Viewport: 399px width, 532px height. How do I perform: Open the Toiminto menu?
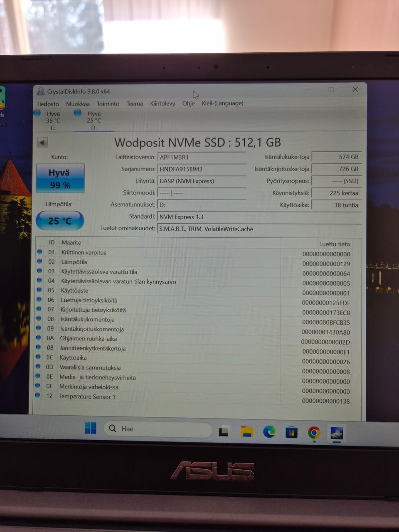pyautogui.click(x=108, y=103)
